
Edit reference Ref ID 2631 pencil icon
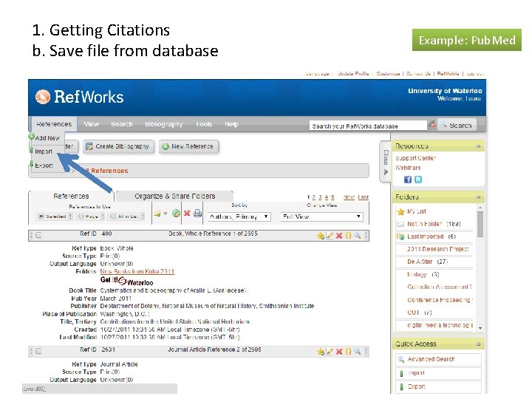tap(330, 352)
